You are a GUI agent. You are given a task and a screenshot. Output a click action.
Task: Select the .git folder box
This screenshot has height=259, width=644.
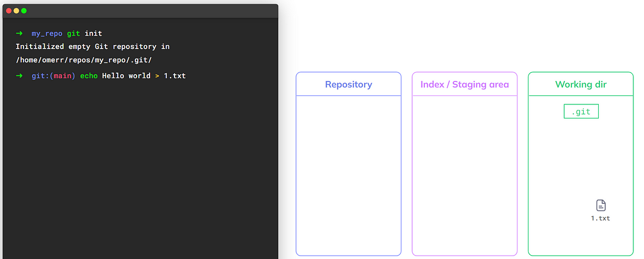click(x=581, y=112)
